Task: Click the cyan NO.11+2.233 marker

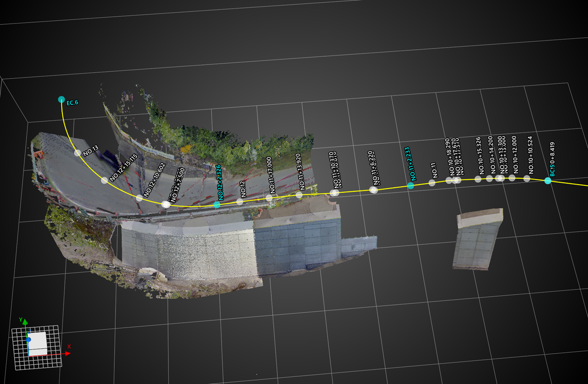Action: click(410, 185)
